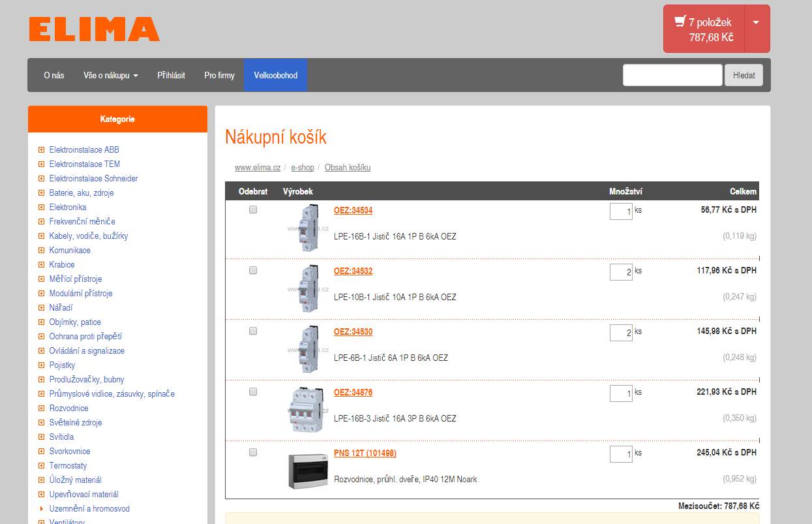The height and width of the screenshot is (524, 812).
Task: Expand the Termostaty plus icon
Action: [x=42, y=465]
